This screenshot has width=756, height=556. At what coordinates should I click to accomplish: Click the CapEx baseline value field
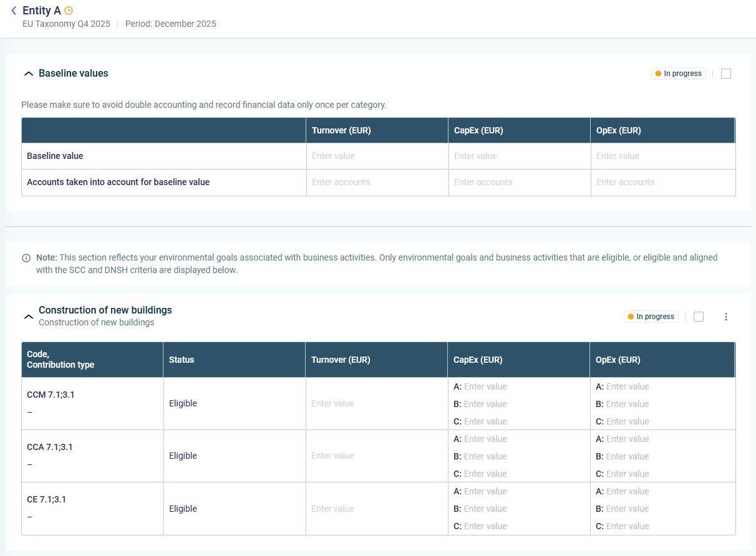(x=519, y=156)
